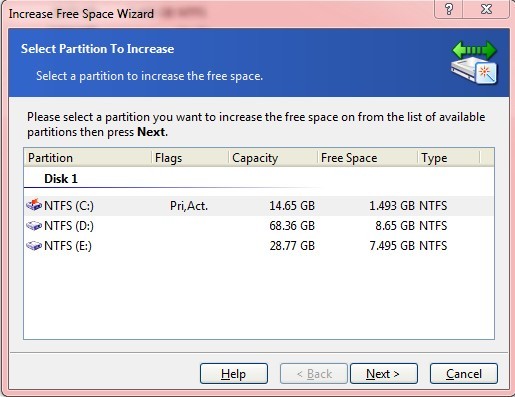This screenshot has height=397, width=515.
Task: Click the C: system drive icon
Action: [x=34, y=205]
